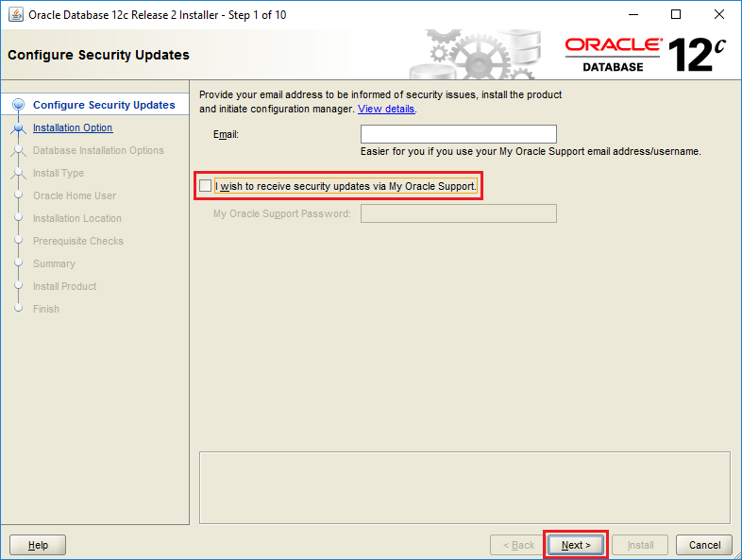The height and width of the screenshot is (560, 742).
Task: Click the message area at bottom
Action: tap(464, 487)
